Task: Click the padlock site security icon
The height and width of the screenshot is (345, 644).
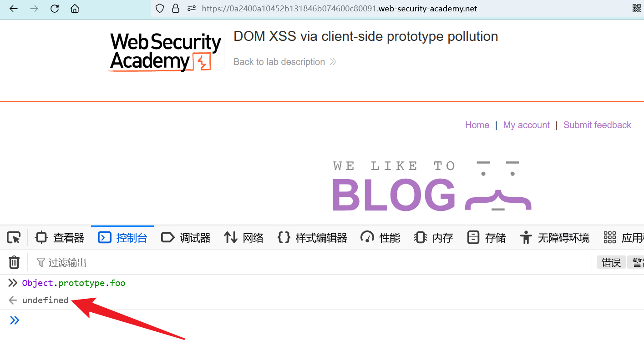Action: tap(176, 8)
